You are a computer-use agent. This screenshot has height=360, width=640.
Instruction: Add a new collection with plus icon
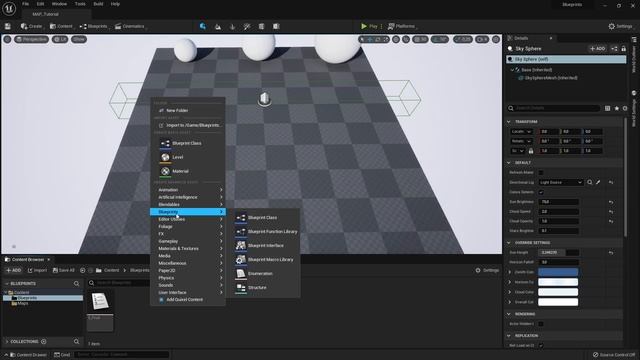point(44,341)
